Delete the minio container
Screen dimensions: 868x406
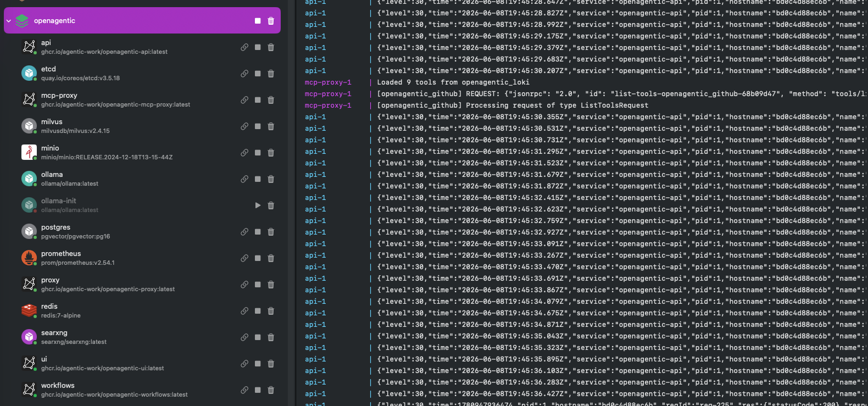click(x=271, y=153)
